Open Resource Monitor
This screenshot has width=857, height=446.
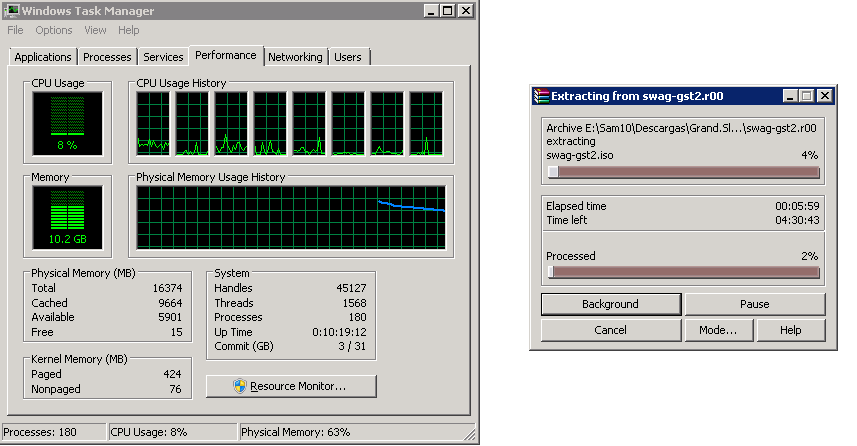(x=291, y=386)
